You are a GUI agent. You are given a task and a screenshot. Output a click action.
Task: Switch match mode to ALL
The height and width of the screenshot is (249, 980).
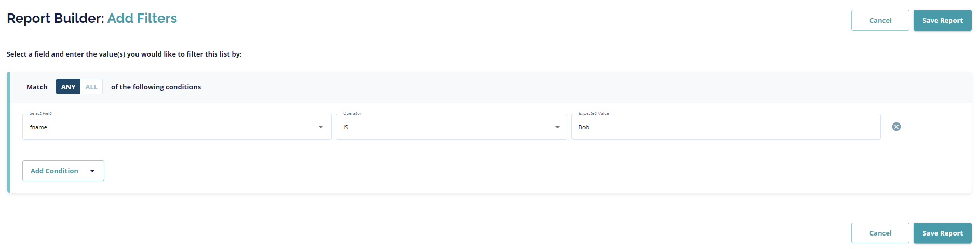pyautogui.click(x=91, y=87)
